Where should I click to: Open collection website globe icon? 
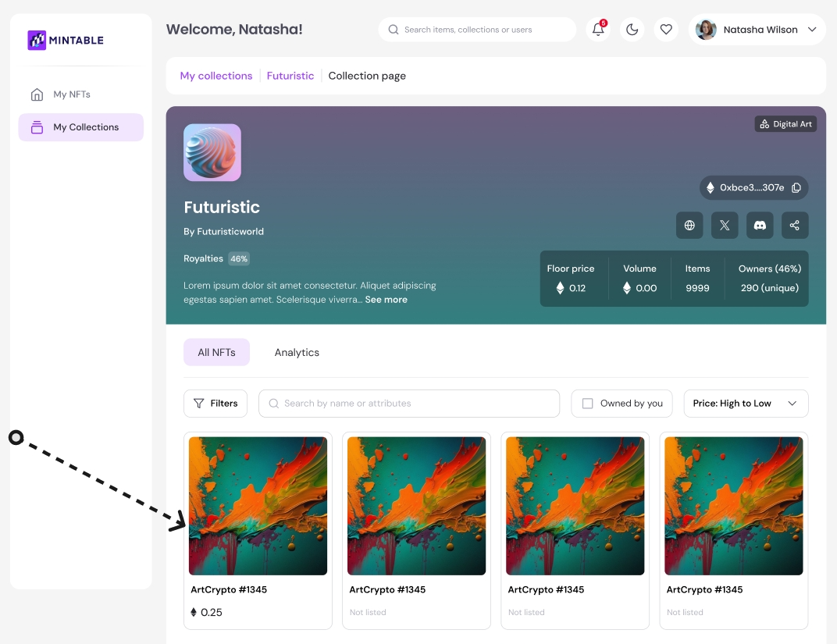point(689,226)
